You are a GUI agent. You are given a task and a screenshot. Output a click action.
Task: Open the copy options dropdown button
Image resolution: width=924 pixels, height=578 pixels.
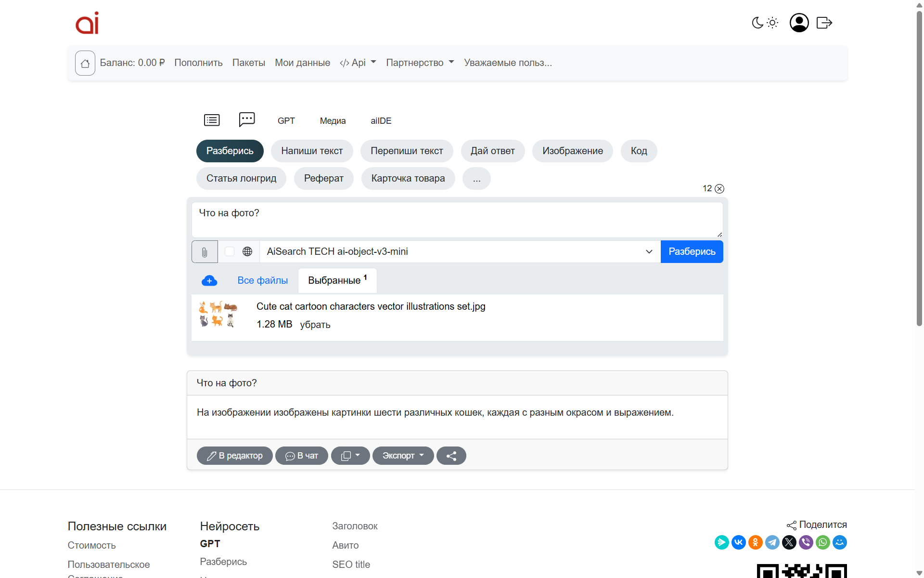[x=350, y=456]
